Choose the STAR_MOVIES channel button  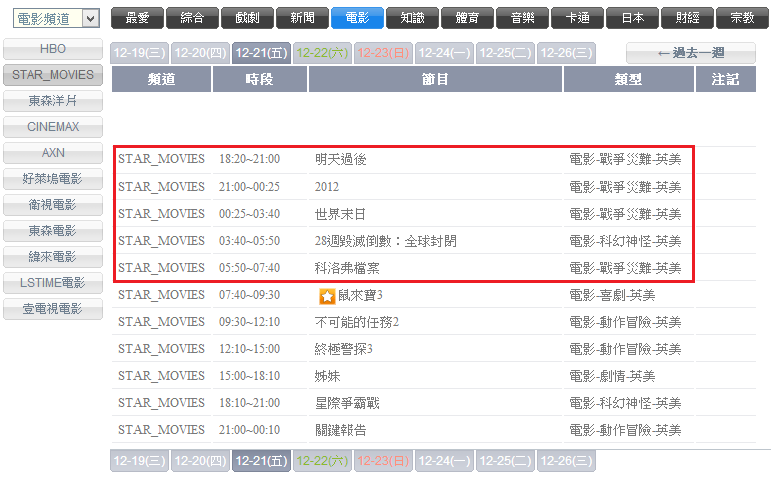point(53,75)
